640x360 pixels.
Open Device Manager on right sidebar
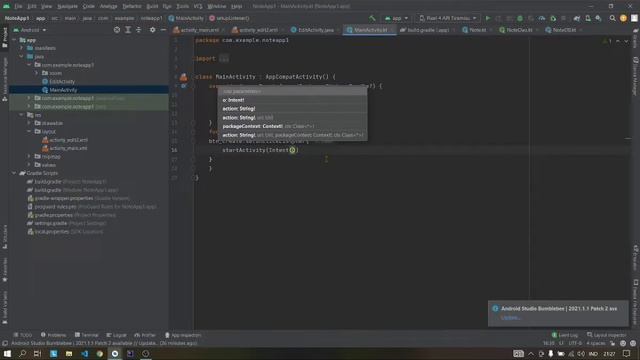tap(636, 76)
